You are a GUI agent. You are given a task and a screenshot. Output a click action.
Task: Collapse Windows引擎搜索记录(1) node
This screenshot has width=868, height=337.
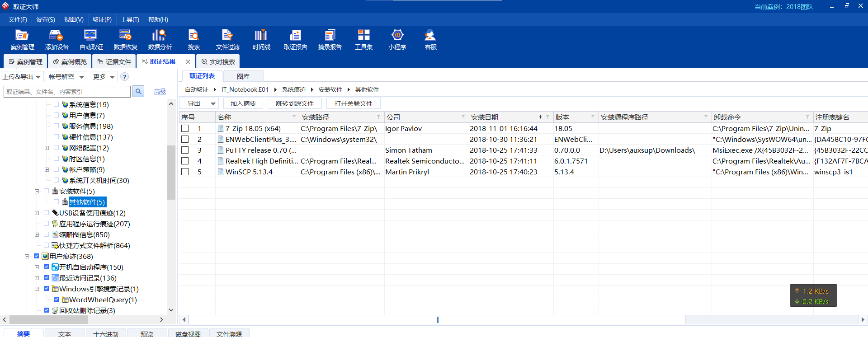coord(37,289)
